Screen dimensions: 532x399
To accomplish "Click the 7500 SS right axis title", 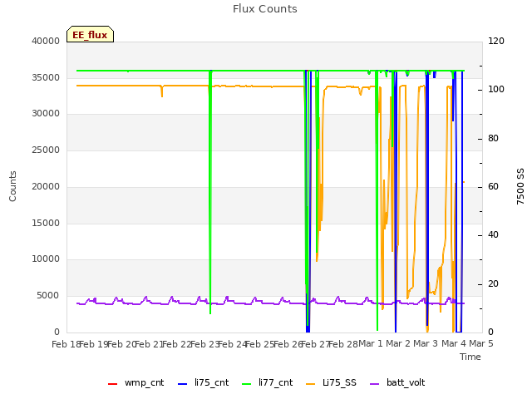I will pyautogui.click(x=520, y=186).
